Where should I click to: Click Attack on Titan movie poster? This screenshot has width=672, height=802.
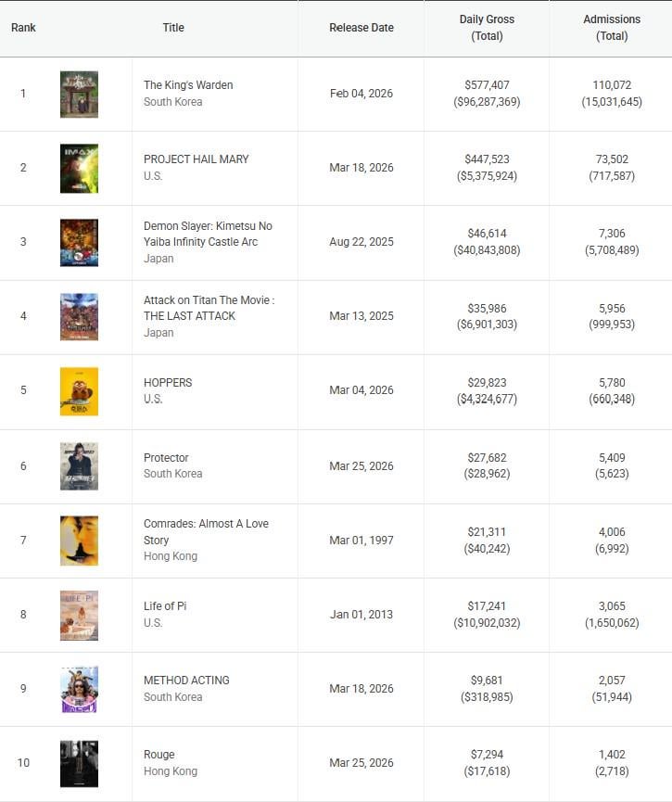pyautogui.click(x=79, y=317)
